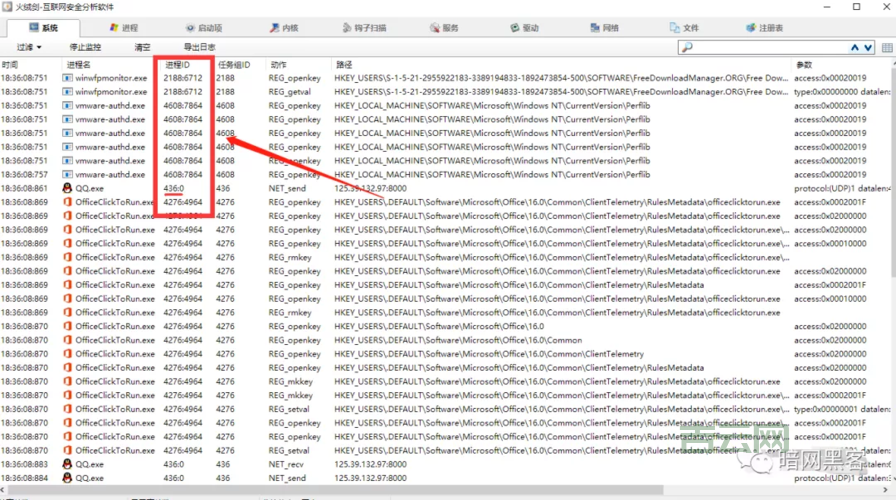Open the 过滤 dropdown menu

click(x=29, y=47)
